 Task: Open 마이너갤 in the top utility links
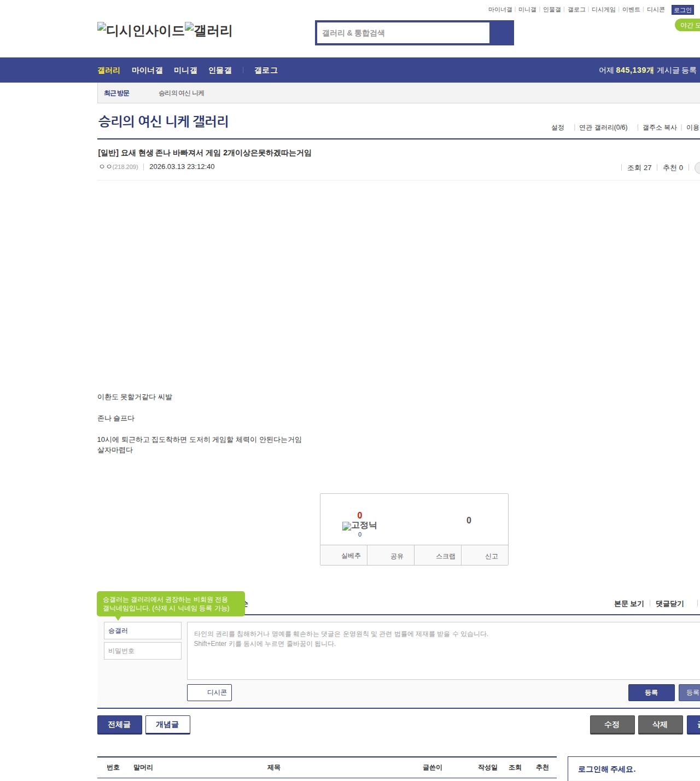pyautogui.click(x=500, y=10)
